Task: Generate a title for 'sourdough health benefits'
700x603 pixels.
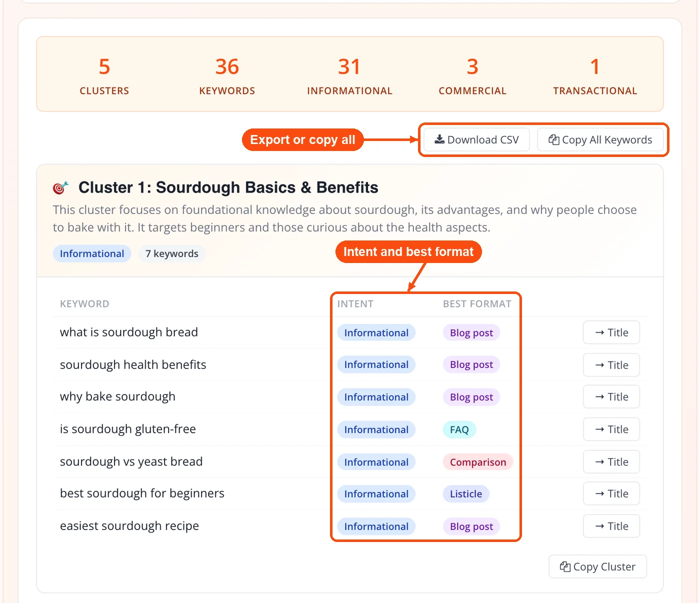Action: tap(611, 365)
